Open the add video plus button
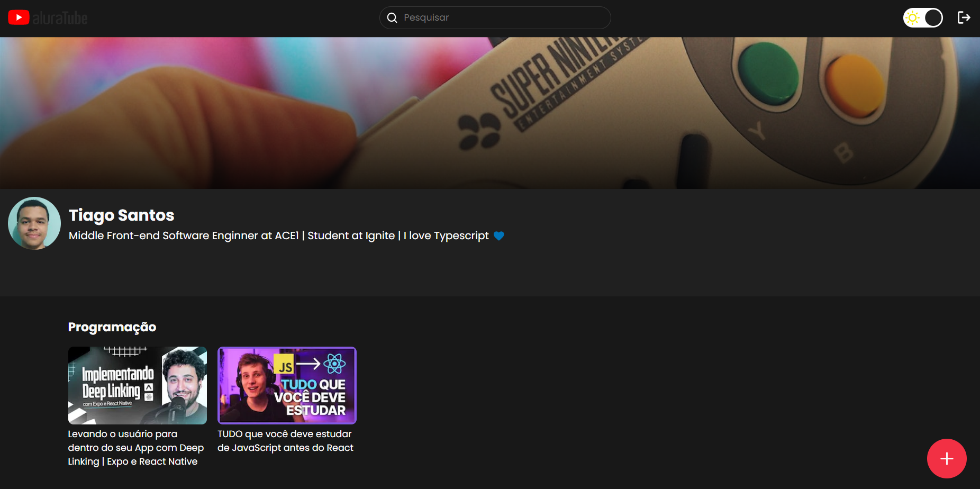This screenshot has height=489, width=980. (947, 458)
